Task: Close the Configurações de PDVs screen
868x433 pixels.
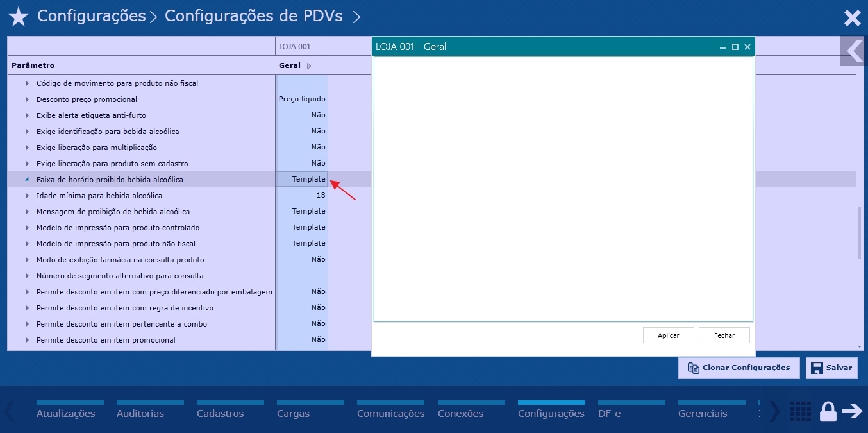Action: pos(852,18)
